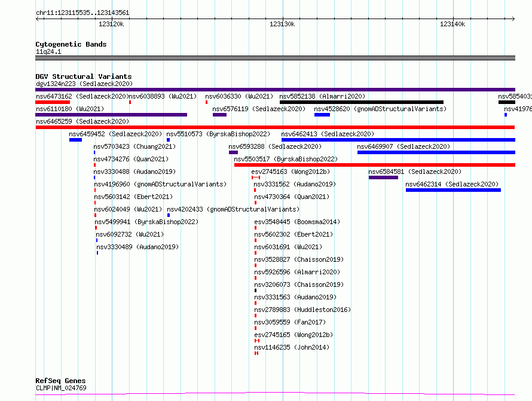The width and height of the screenshot is (532, 401).
Task: Open nsv3206073 (Chaisson2019) label
Action: click(299, 284)
